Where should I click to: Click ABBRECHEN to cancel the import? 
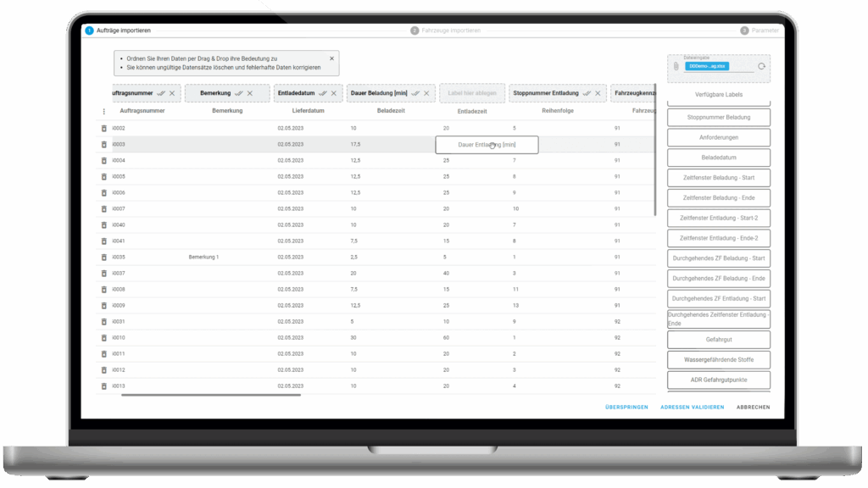(x=753, y=408)
